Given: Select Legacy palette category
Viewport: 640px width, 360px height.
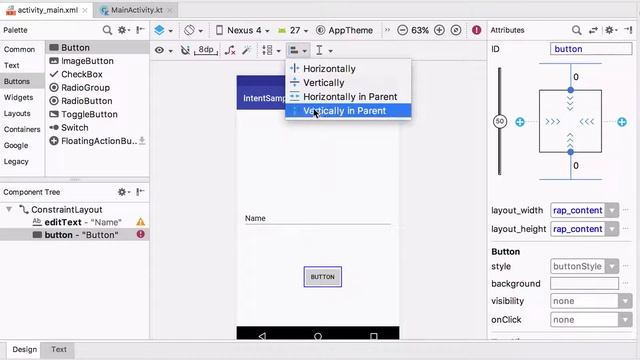Looking at the screenshot, I should pyautogui.click(x=16, y=161).
